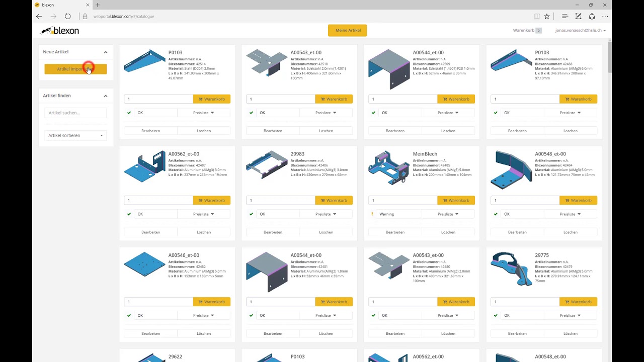
Task: Open the jonas.vonaesch@hslu.ch account menu
Action: pos(580,31)
